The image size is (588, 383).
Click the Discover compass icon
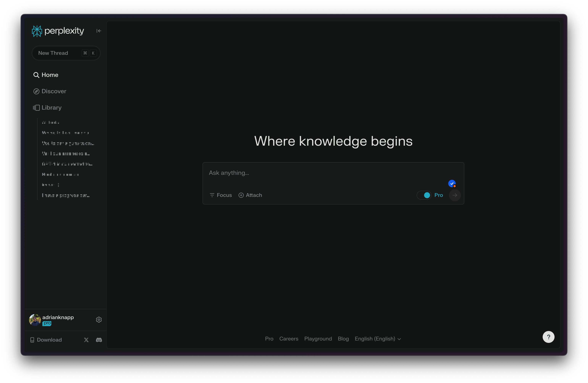36,91
